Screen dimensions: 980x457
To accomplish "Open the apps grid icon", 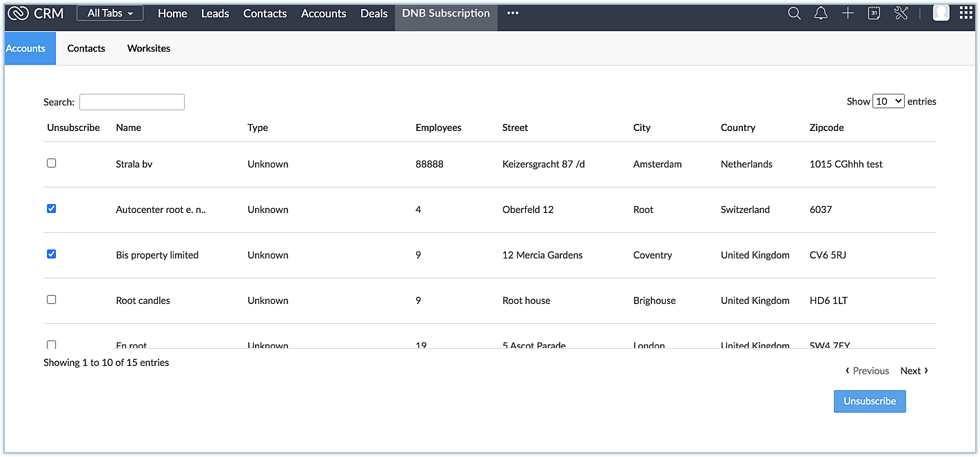I will point(966,13).
